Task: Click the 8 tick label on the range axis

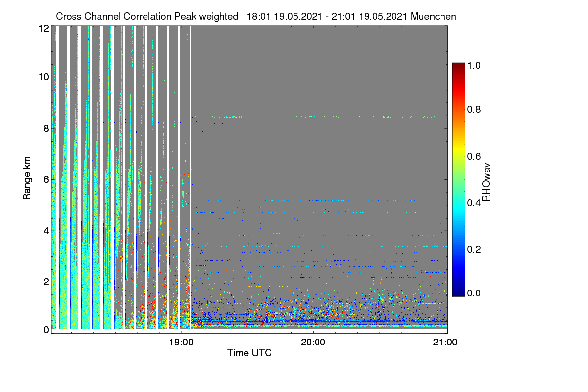Action: tap(46, 128)
